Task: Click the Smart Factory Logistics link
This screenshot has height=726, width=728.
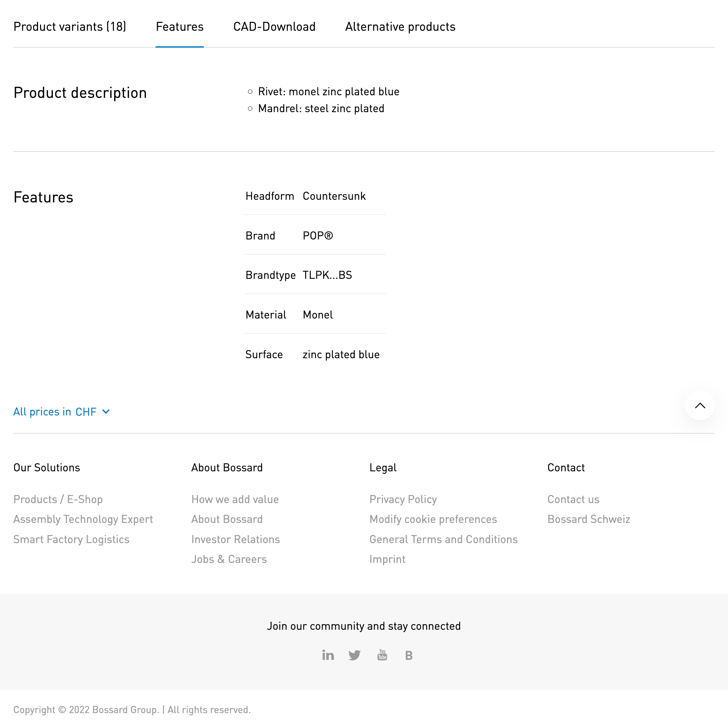Action: (71, 539)
